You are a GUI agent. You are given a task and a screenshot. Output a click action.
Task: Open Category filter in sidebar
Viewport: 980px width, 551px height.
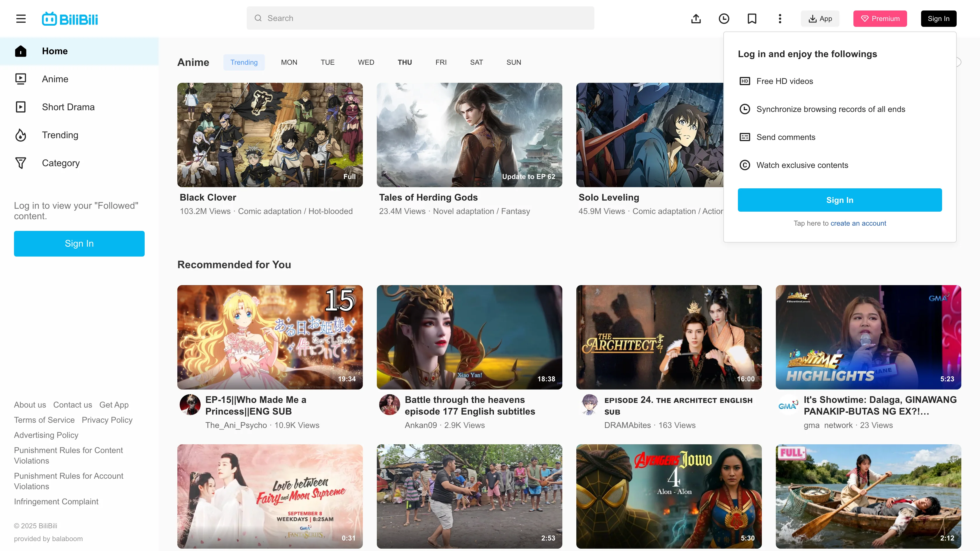click(60, 163)
